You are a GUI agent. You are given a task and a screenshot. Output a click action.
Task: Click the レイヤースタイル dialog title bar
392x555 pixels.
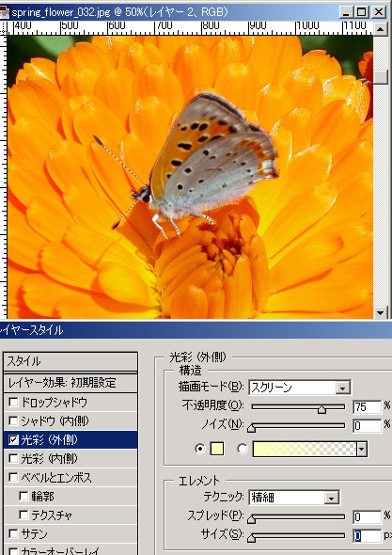(x=196, y=330)
